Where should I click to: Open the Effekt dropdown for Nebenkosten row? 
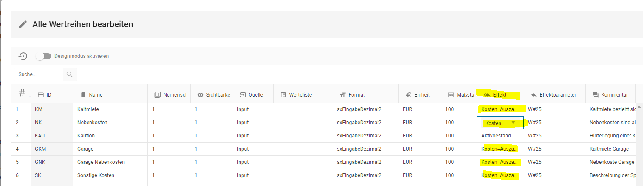[x=513, y=123]
